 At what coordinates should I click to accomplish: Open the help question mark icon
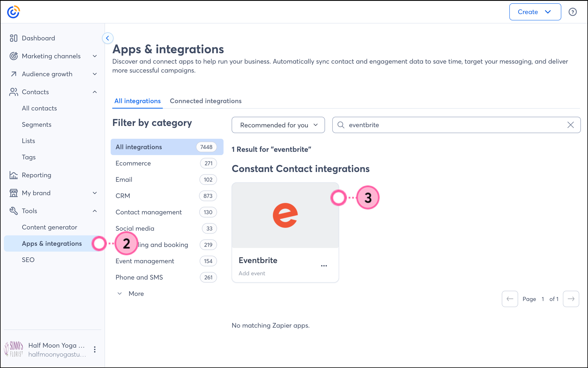pyautogui.click(x=572, y=12)
